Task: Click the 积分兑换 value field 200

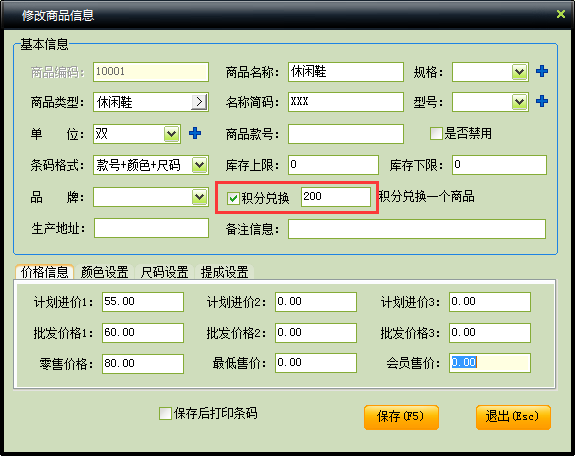Action: coord(336,197)
